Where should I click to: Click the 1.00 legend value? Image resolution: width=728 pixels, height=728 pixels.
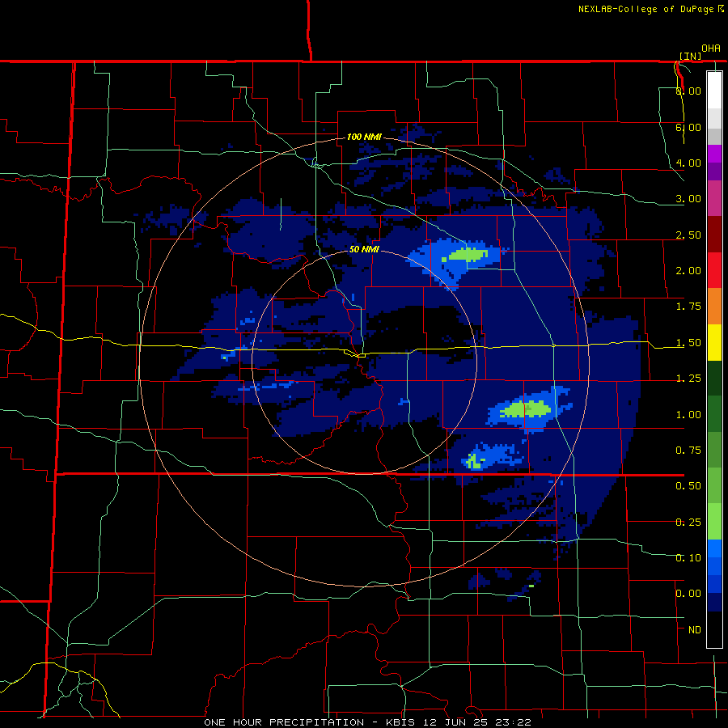coord(688,415)
